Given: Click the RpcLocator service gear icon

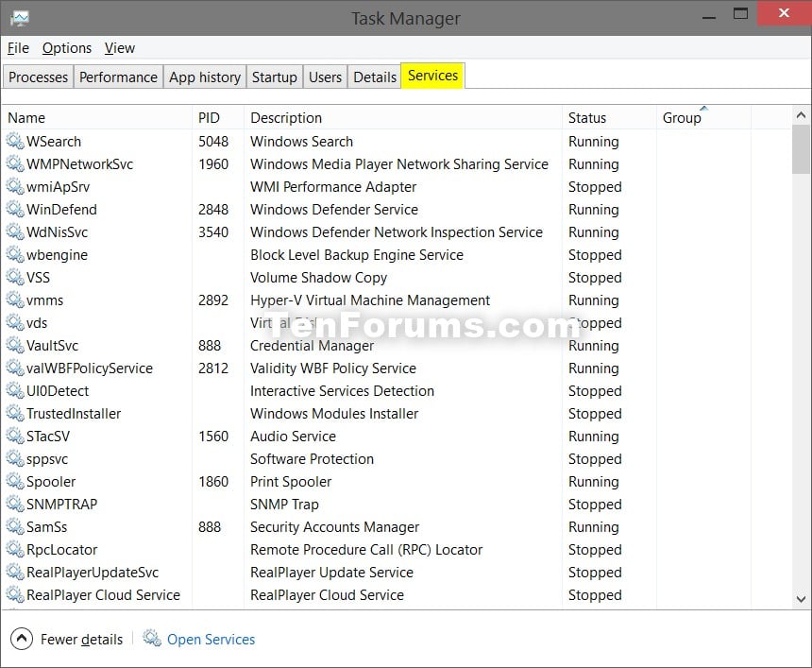Looking at the screenshot, I should click(x=15, y=549).
